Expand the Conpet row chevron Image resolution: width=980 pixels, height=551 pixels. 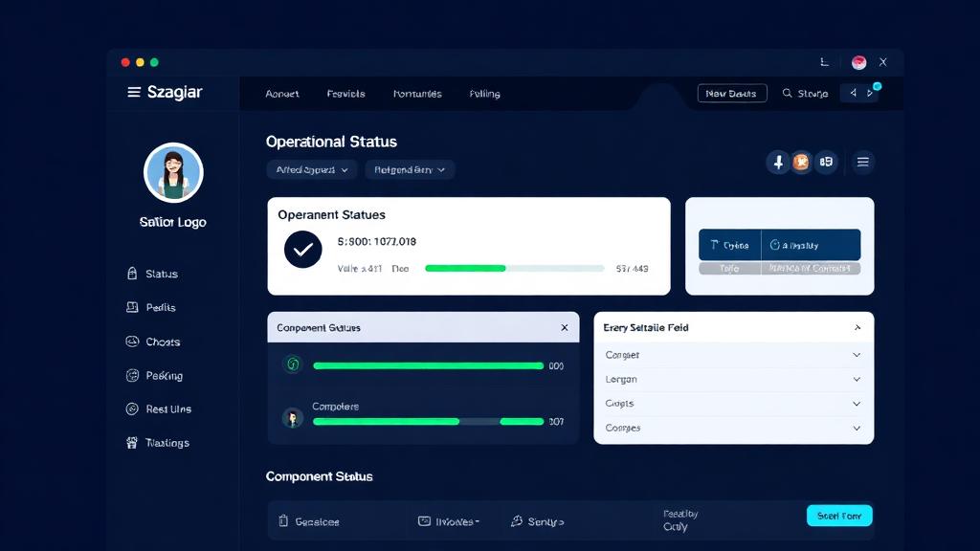[x=856, y=355]
